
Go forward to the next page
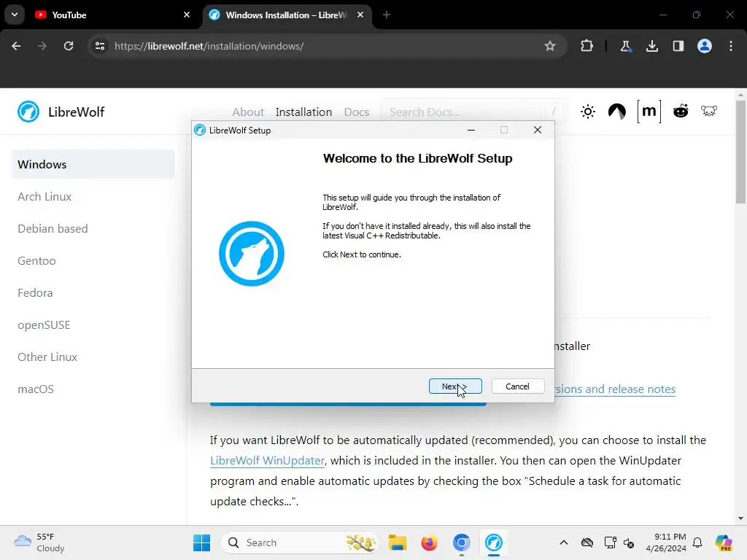coord(42,46)
